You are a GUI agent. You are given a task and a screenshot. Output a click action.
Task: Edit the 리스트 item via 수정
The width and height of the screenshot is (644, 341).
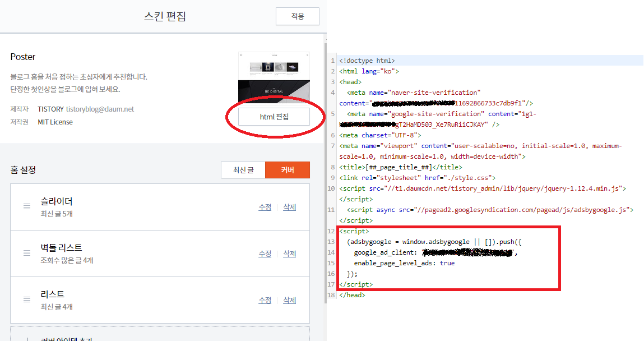pos(265,300)
